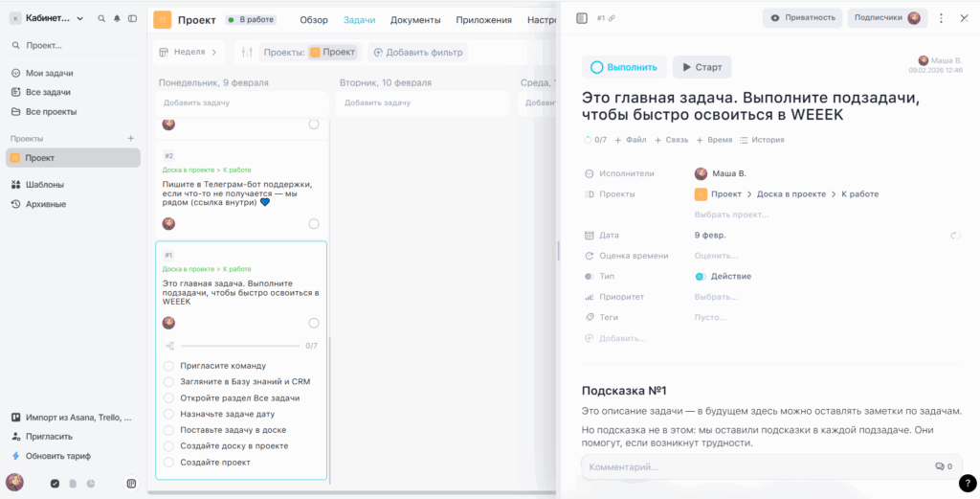Switch to the Приложения tab
The width and height of the screenshot is (980, 499).
(x=483, y=20)
